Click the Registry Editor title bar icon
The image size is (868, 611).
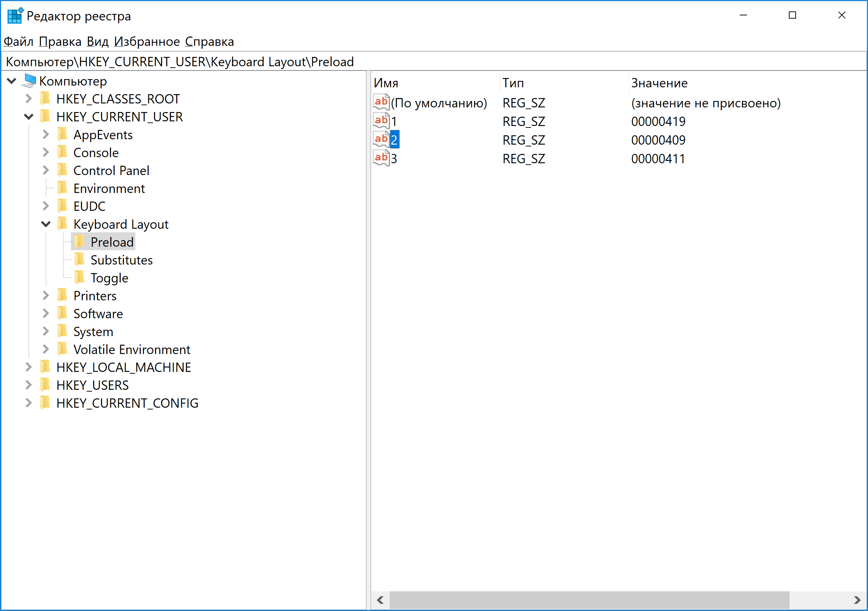click(15, 16)
